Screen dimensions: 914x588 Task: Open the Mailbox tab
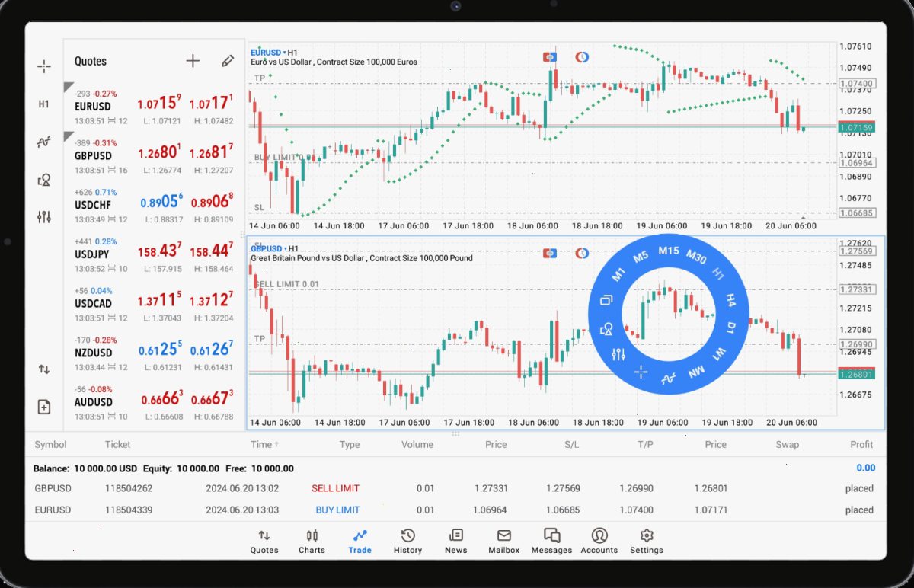tap(503, 542)
